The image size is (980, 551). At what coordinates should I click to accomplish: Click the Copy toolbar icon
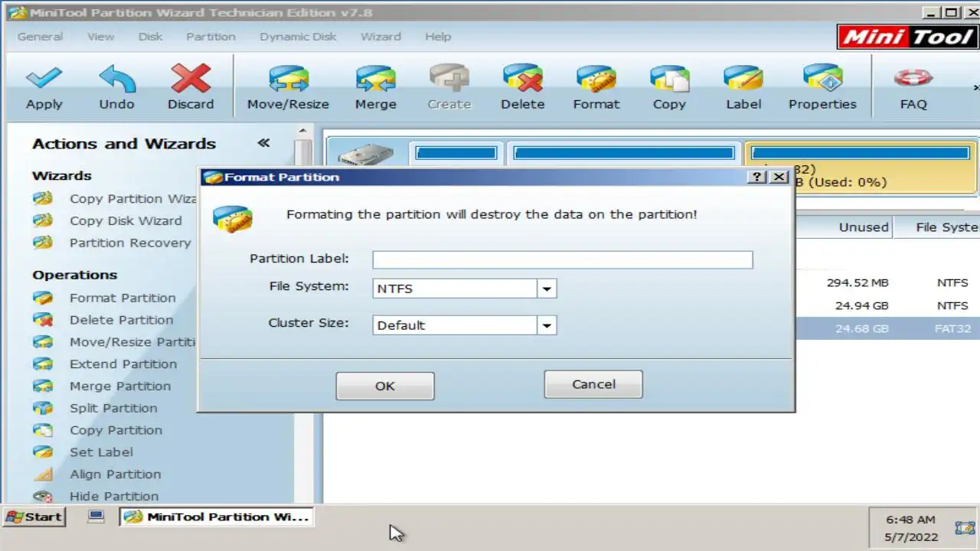pyautogui.click(x=669, y=78)
